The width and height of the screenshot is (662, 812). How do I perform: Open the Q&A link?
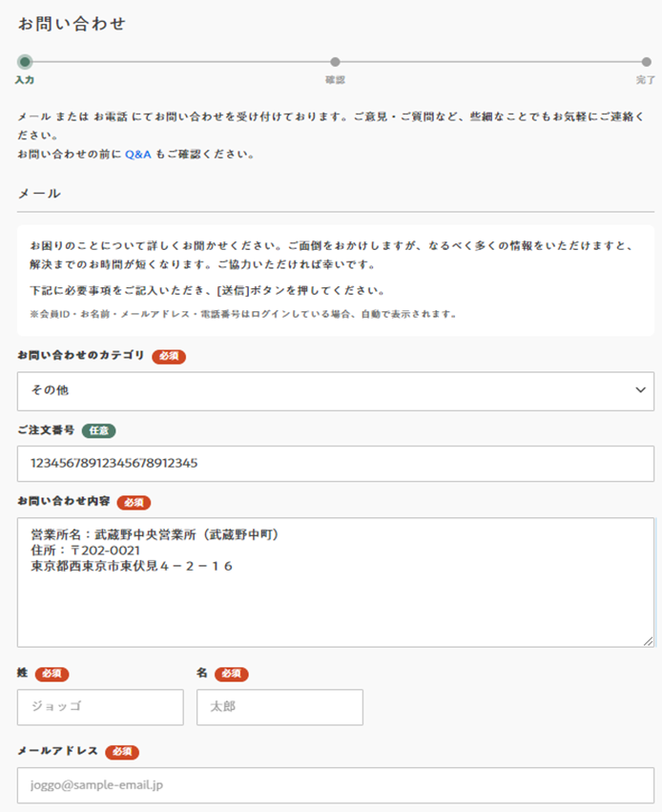138,154
